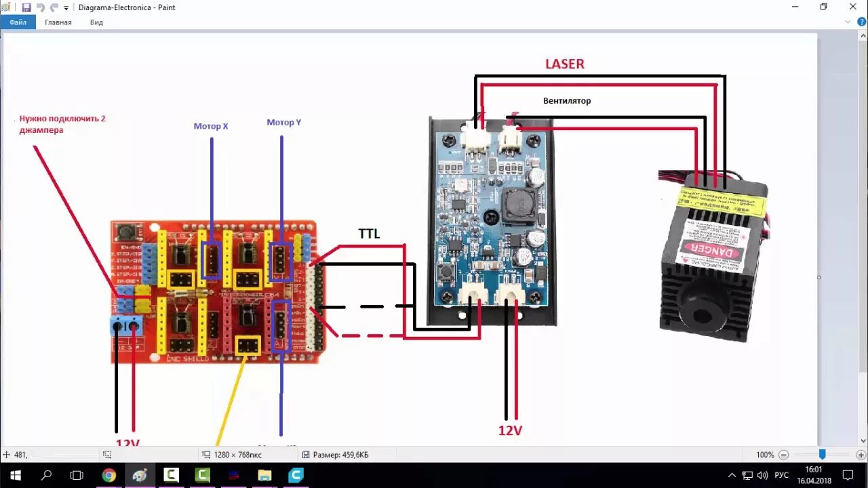This screenshot has height=488, width=868.
Task: Click the zoom out minus button
Action: click(784, 455)
